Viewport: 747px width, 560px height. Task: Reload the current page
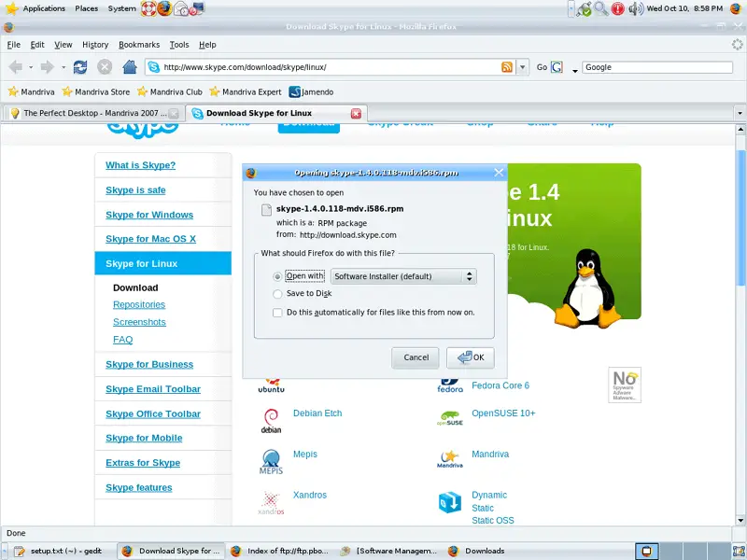(80, 67)
